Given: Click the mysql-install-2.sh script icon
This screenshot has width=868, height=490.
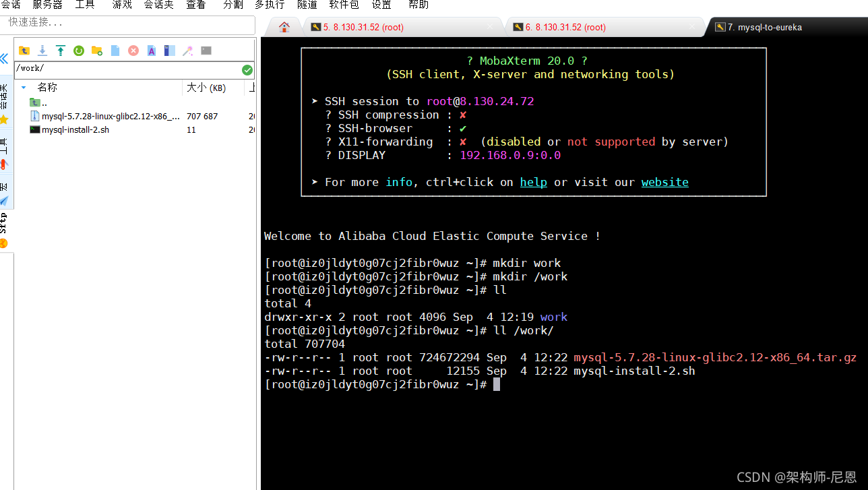Looking at the screenshot, I should click(35, 129).
